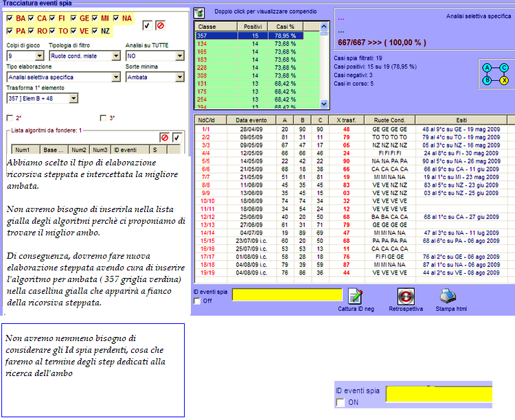Click the red deselect-all icon next to ruote
This screenshot has height=420, width=515.
[161, 25]
